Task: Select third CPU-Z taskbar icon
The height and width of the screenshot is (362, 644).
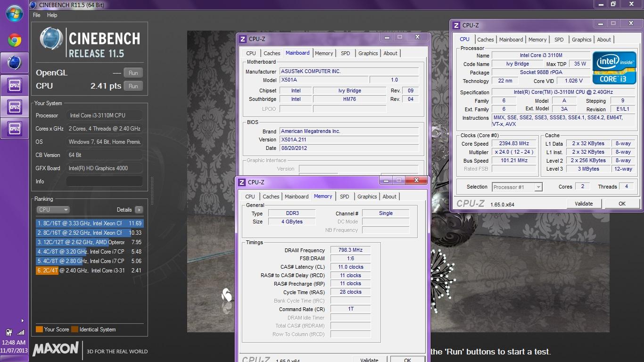Action: (14, 129)
